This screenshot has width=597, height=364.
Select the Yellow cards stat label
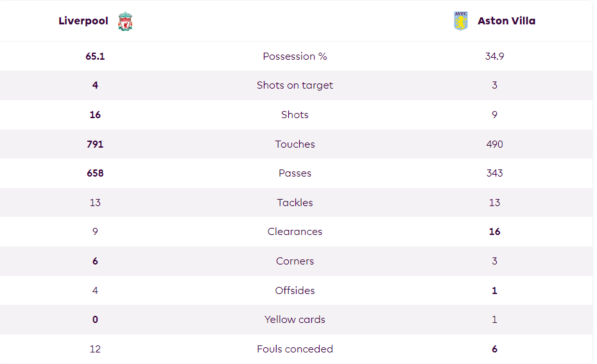click(x=295, y=320)
